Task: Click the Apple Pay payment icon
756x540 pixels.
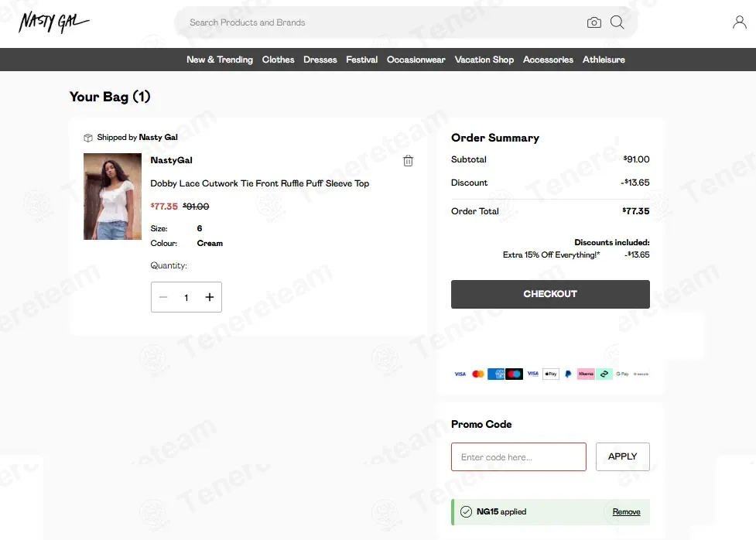Action: coord(551,374)
